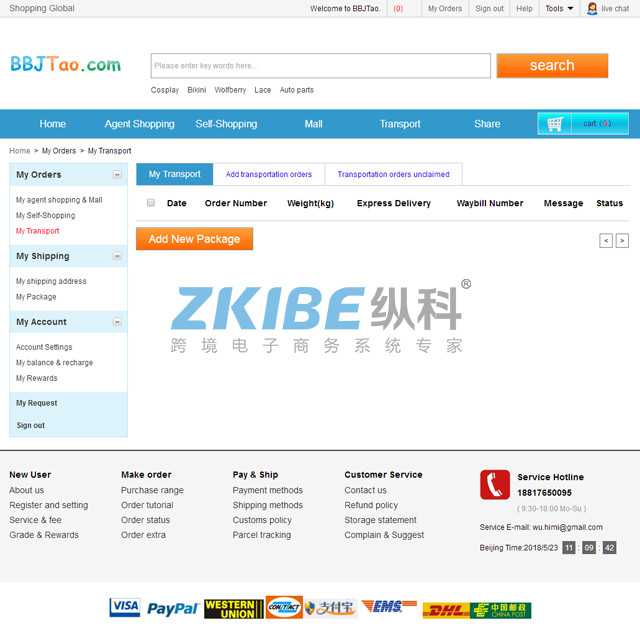Screen dimensions: 640x633
Task: Open Self-Shopping in navigation bar
Action: 226,124
